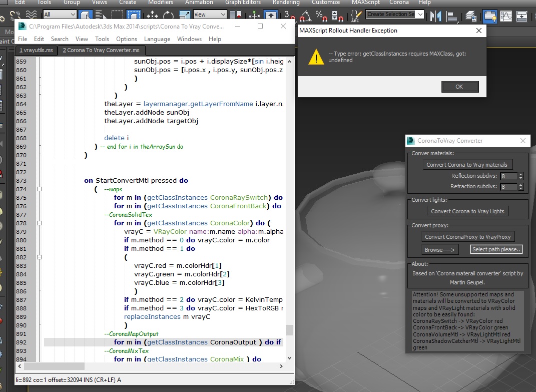Image resolution: width=536 pixels, height=392 pixels.
Task: Open the Search menu in script editor
Action: coord(60,39)
